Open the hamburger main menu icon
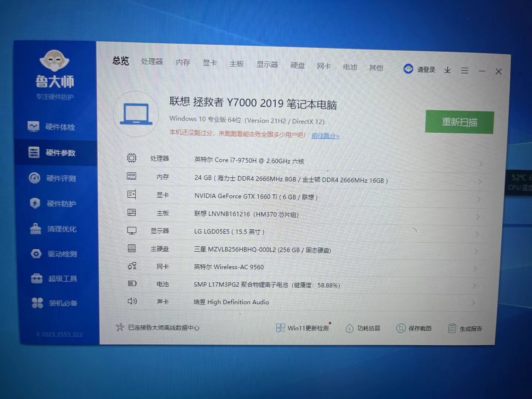The width and height of the screenshot is (532, 399). 465,70
